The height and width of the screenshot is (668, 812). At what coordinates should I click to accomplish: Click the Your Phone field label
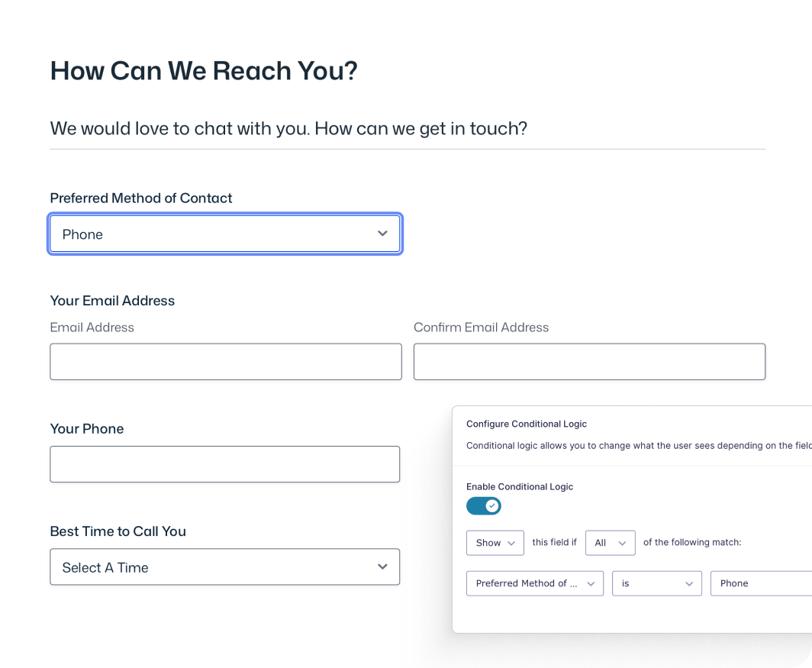point(86,429)
